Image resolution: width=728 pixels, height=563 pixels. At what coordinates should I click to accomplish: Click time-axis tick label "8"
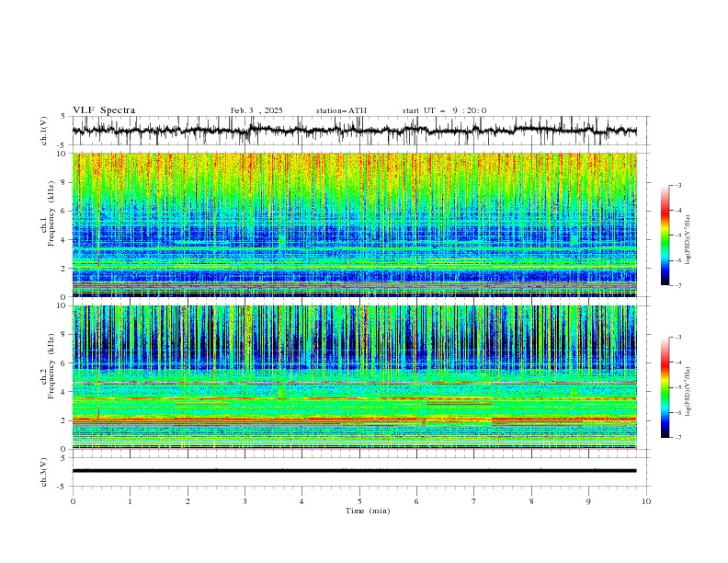[x=531, y=501]
